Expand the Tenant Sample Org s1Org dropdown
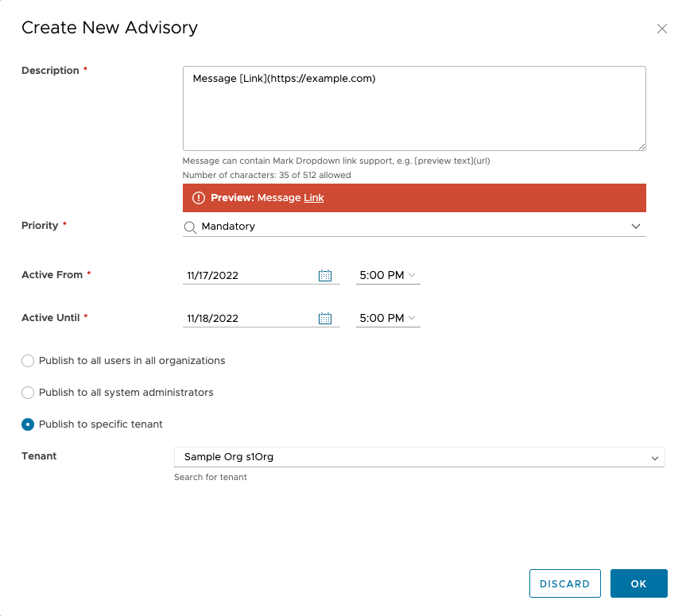Screen dimensions: 686x616 655,458
